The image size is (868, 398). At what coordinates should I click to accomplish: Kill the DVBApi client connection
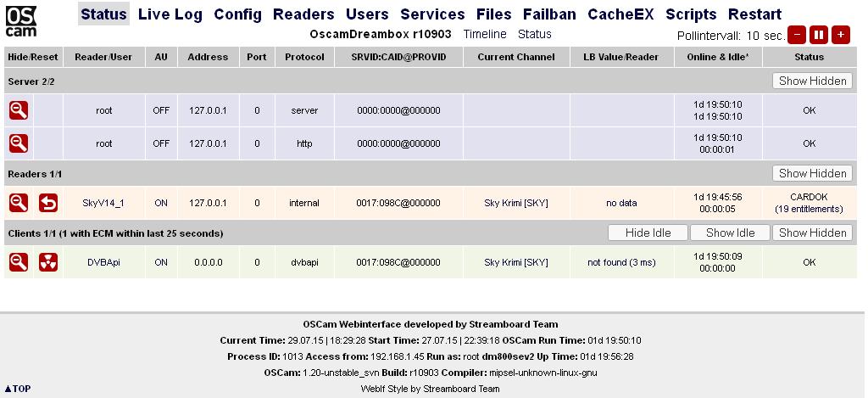(48, 262)
